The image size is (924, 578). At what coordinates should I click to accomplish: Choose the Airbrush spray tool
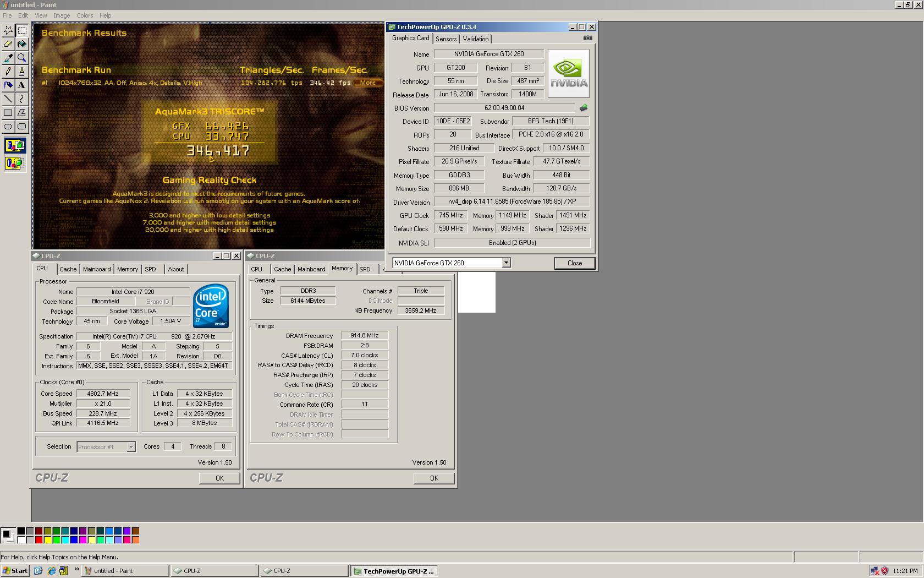8,85
